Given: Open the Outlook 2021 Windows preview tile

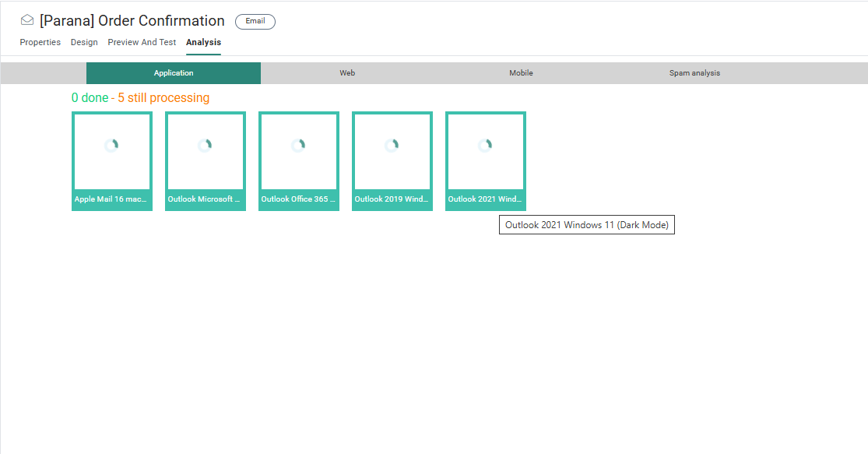Looking at the screenshot, I should (486, 160).
